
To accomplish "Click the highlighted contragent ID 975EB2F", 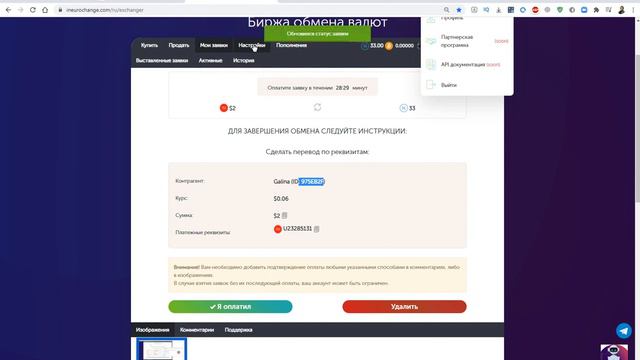I will (311, 182).
